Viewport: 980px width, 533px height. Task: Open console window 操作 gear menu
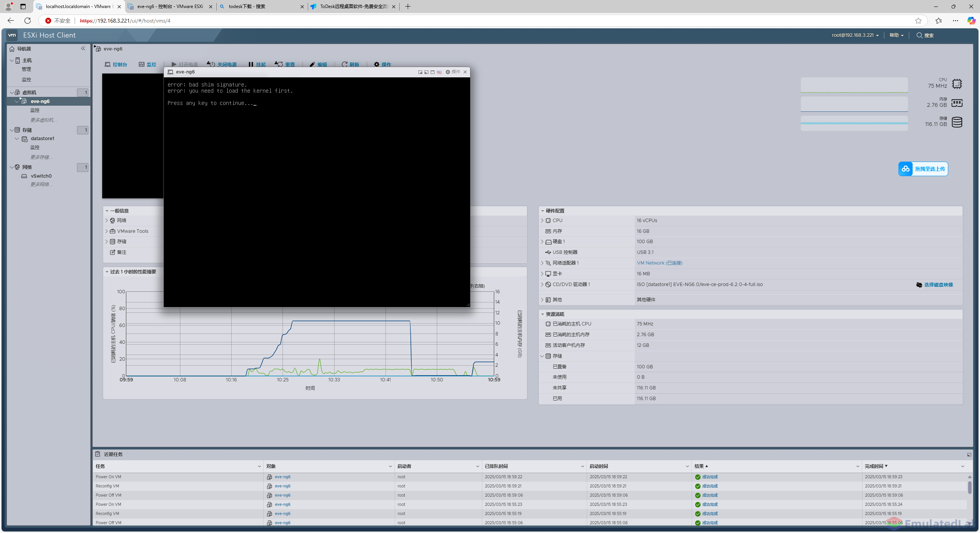pos(452,72)
